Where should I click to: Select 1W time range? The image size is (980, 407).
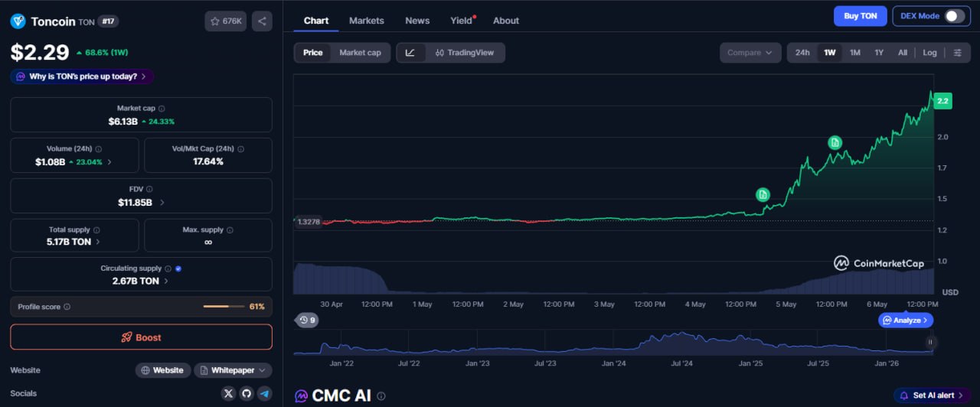tap(829, 53)
